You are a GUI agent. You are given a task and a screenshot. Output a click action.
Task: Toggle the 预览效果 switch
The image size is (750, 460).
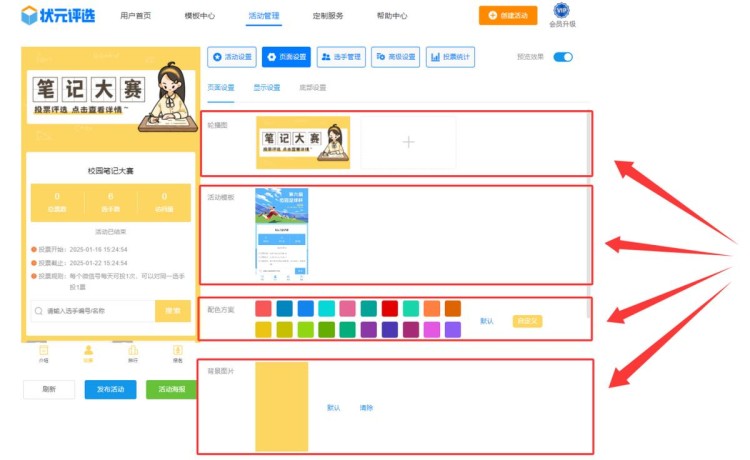click(563, 57)
